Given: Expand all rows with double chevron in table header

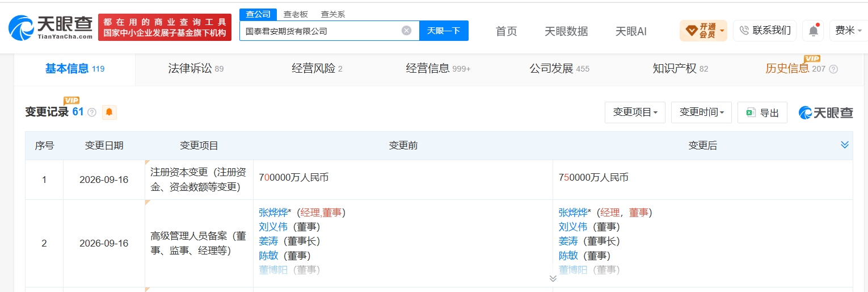Looking at the screenshot, I should pyautogui.click(x=845, y=145).
